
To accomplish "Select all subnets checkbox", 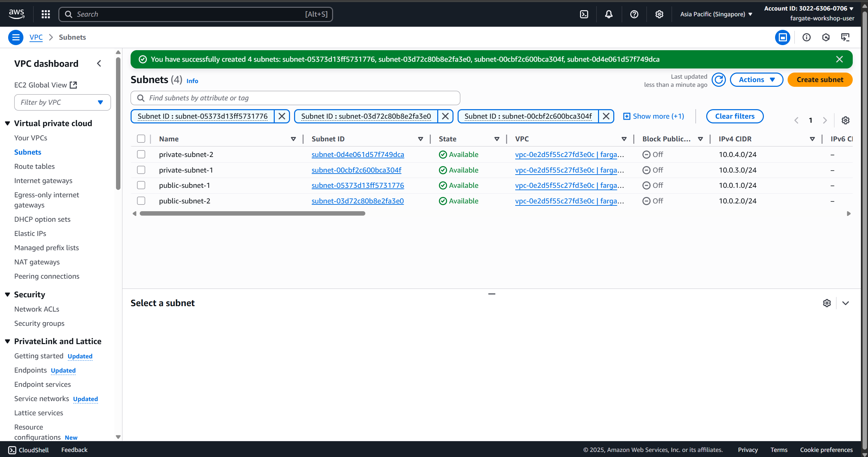I will pyautogui.click(x=141, y=139).
